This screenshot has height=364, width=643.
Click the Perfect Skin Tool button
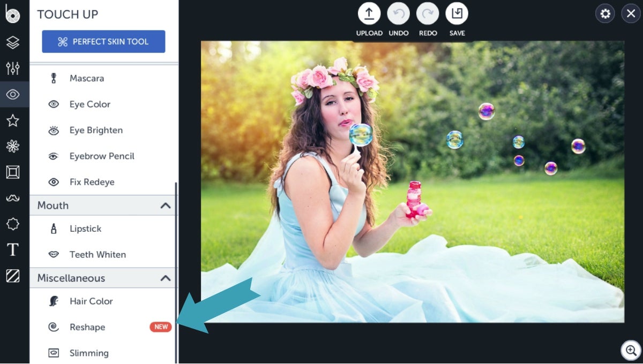point(103,41)
